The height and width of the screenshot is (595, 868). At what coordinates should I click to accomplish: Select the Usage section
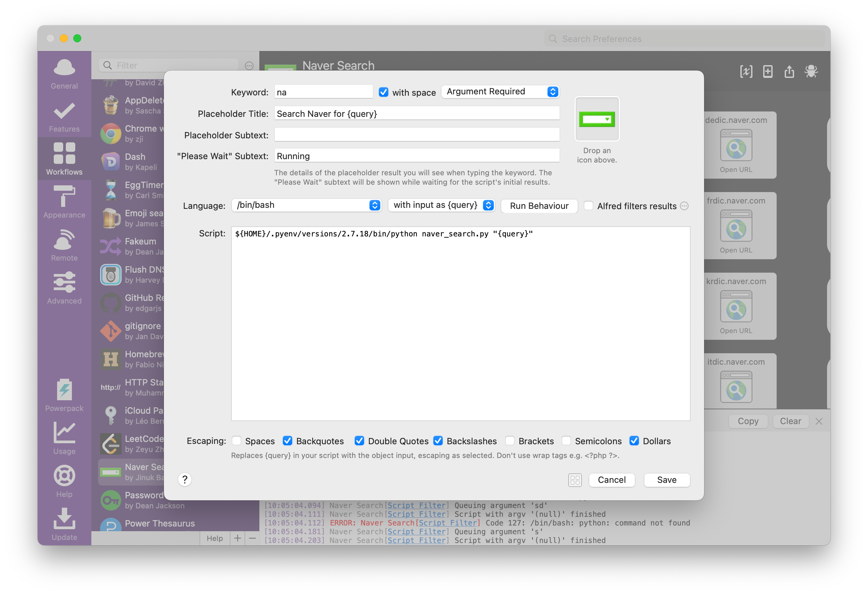64,439
